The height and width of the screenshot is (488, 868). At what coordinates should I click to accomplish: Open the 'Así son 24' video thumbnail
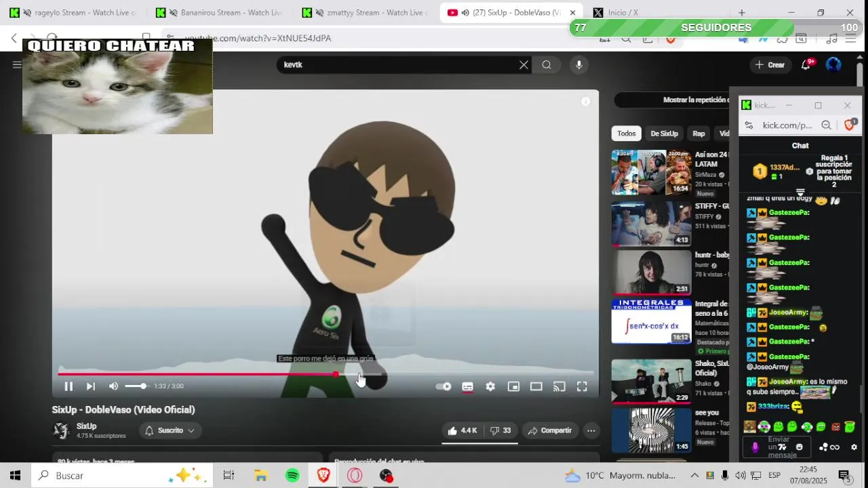point(651,172)
